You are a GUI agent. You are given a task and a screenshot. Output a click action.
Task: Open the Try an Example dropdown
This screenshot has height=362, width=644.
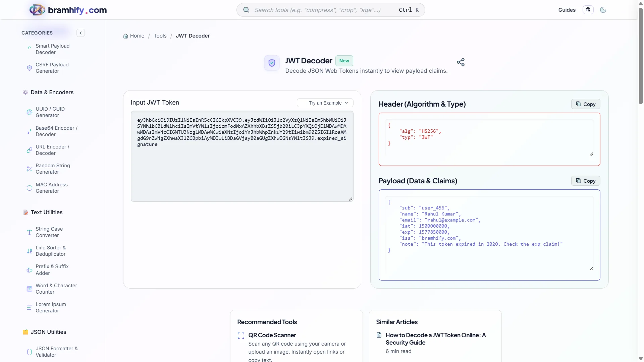(325, 103)
